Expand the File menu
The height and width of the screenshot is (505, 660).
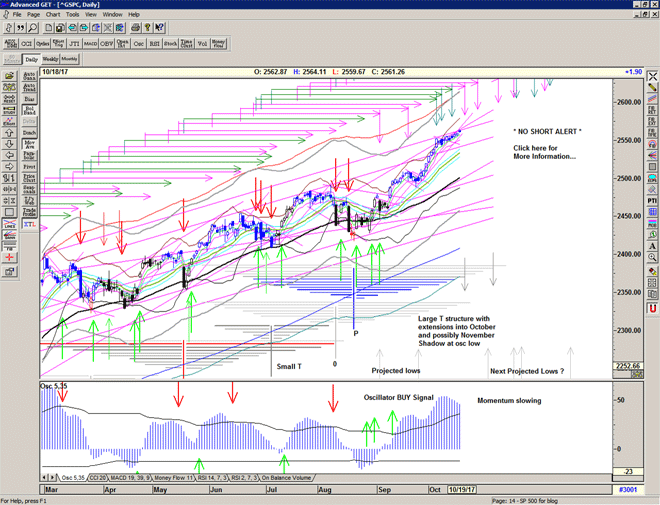pos(17,15)
